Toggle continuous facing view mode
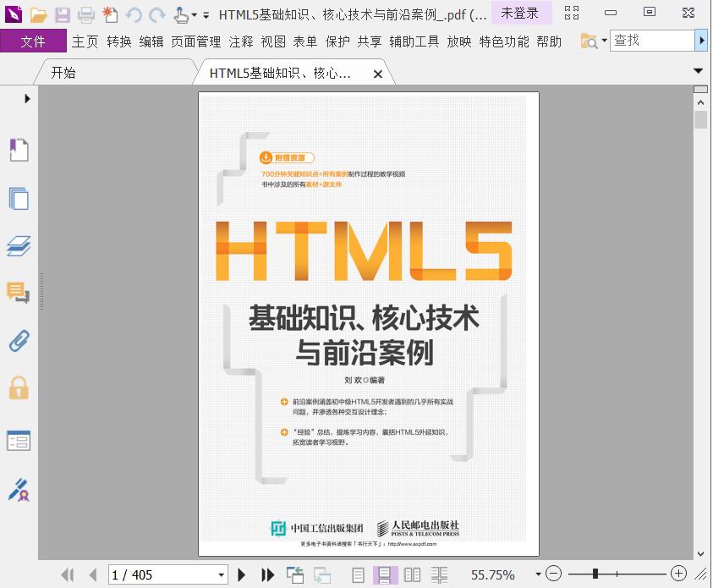 point(439,575)
